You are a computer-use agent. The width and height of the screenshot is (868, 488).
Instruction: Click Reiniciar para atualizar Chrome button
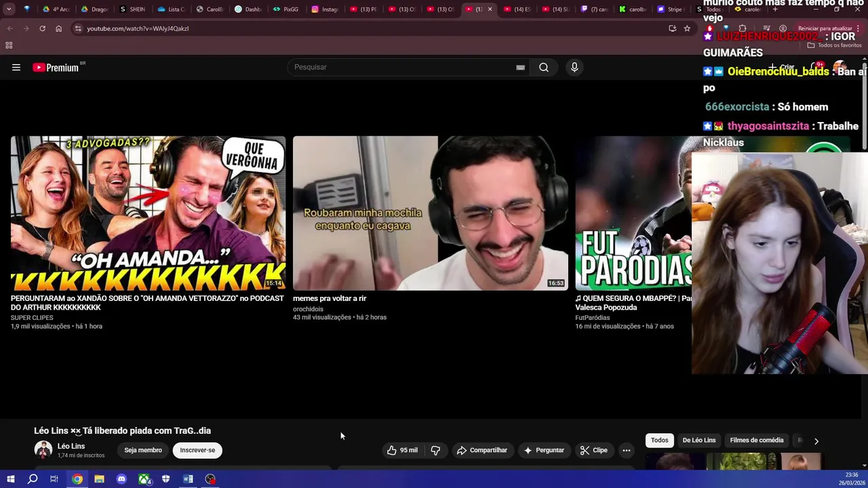point(825,28)
